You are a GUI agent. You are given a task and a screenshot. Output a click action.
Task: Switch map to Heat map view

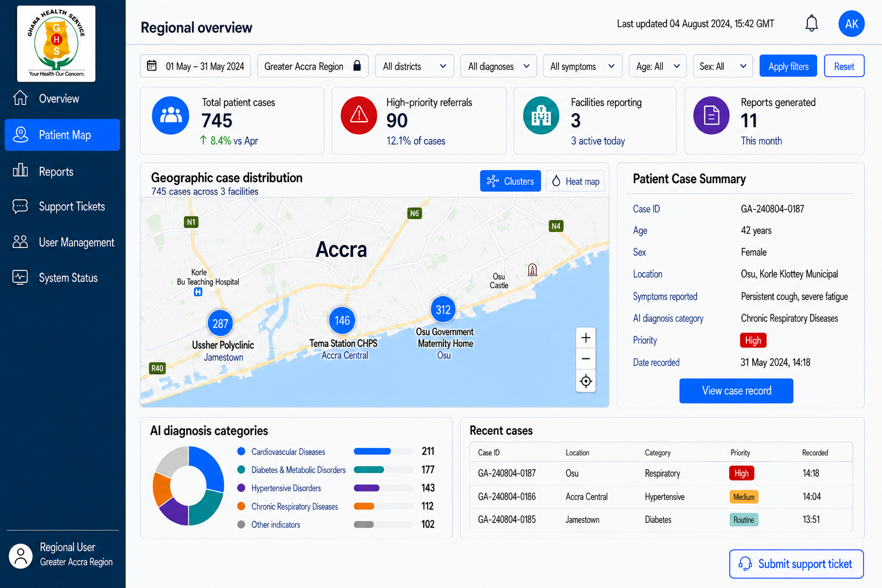tap(575, 181)
